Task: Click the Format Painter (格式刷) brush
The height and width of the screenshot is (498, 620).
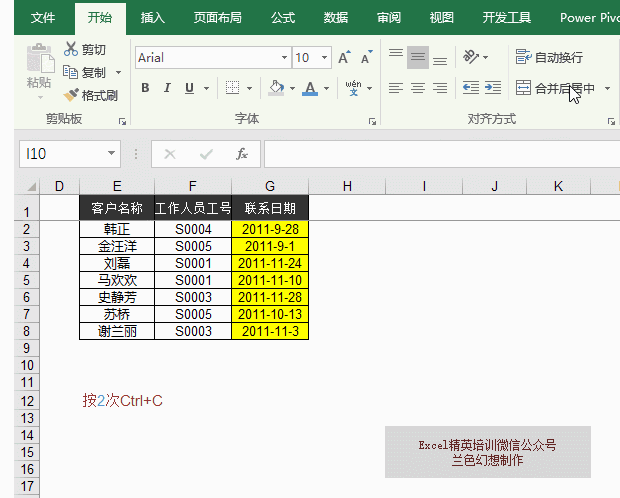Action: [x=71, y=96]
